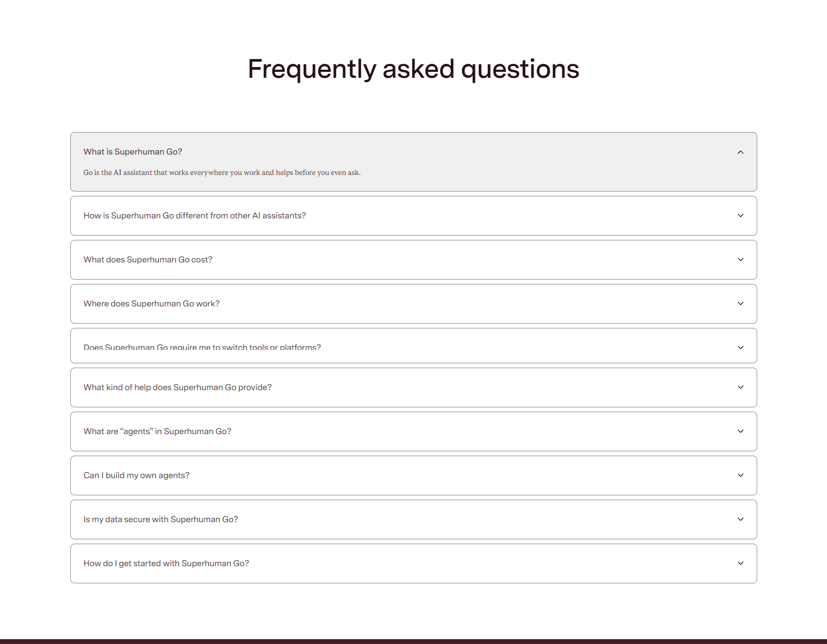Image resolution: width=827 pixels, height=644 pixels.
Task: Click the Go AI assistant description text
Action: pos(222,172)
